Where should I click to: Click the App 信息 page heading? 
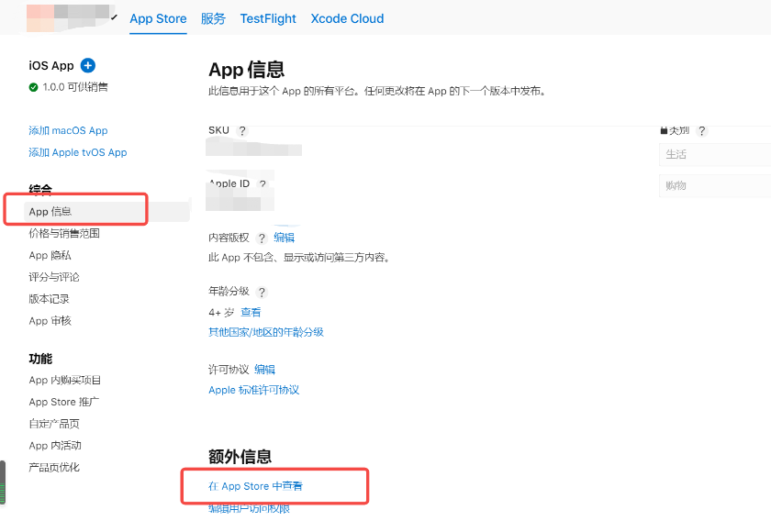(246, 70)
